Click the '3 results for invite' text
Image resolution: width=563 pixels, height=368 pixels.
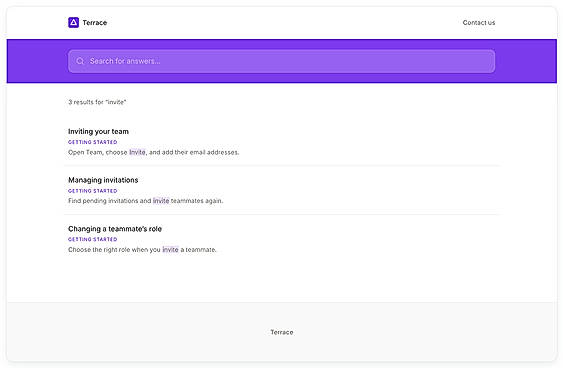click(x=97, y=102)
